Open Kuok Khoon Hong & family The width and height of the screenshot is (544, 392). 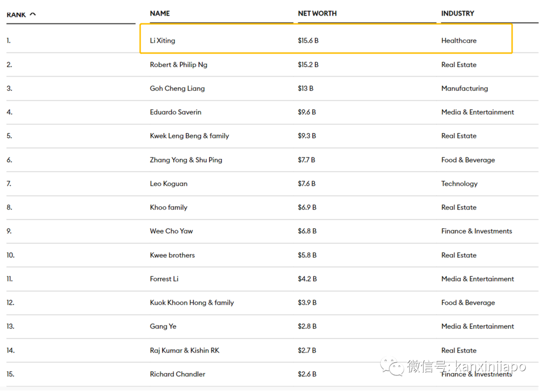tap(192, 303)
